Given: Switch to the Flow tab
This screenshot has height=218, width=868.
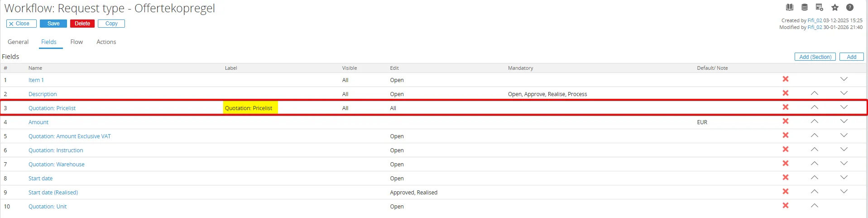Looking at the screenshot, I should pos(77,42).
